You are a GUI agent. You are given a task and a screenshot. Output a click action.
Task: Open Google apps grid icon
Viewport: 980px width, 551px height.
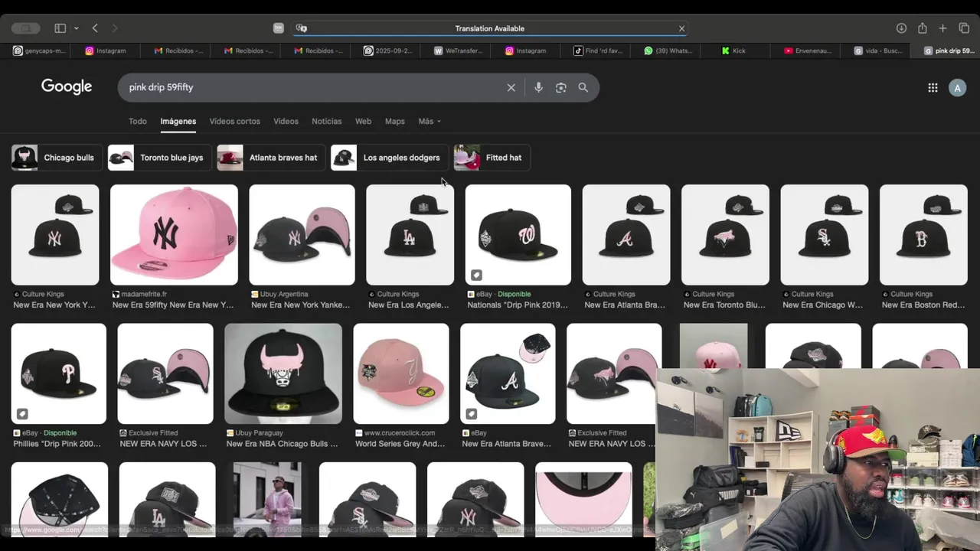point(933,87)
